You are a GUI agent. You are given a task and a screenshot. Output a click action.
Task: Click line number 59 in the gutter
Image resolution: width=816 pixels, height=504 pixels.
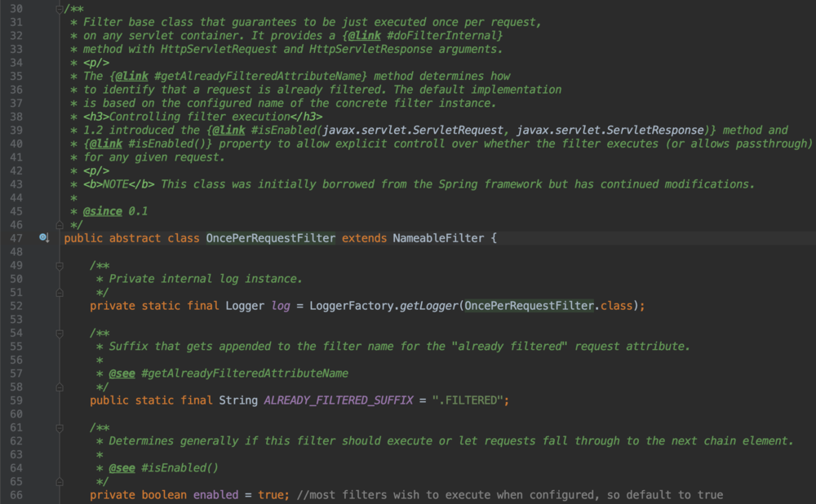point(16,400)
